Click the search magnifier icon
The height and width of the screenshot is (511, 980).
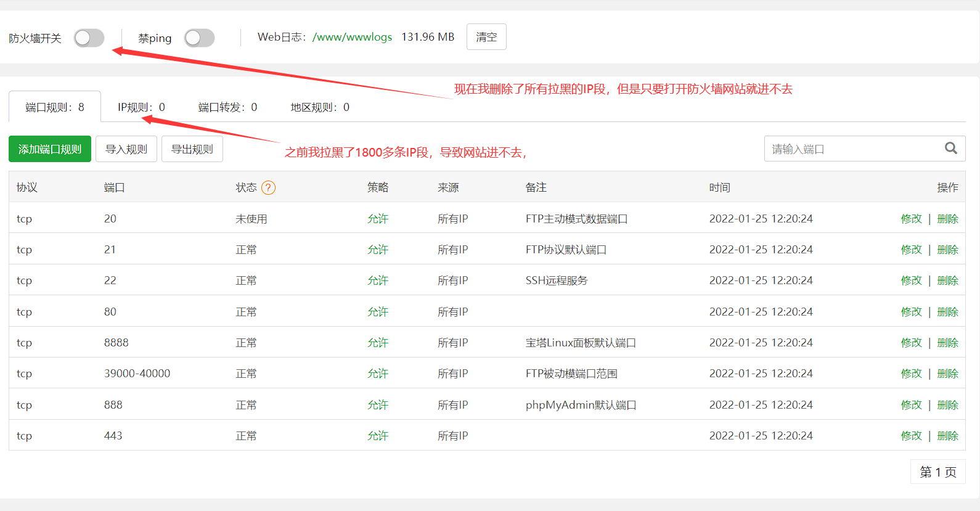(x=951, y=149)
